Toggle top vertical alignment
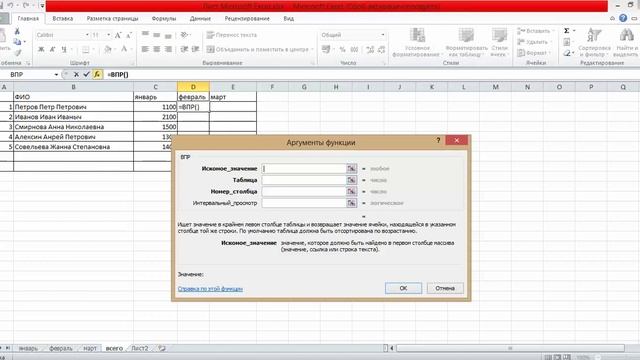 pos(145,35)
